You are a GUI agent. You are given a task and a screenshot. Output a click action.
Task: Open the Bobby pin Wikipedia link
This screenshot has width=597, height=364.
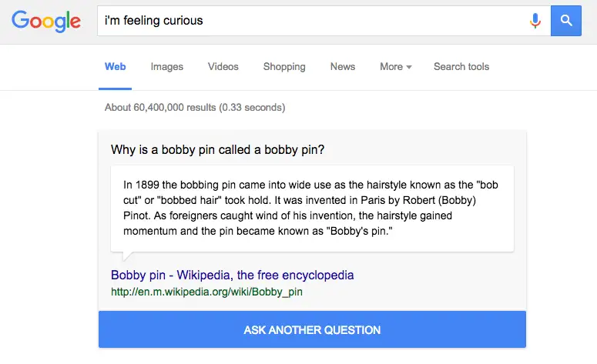pyautogui.click(x=233, y=275)
